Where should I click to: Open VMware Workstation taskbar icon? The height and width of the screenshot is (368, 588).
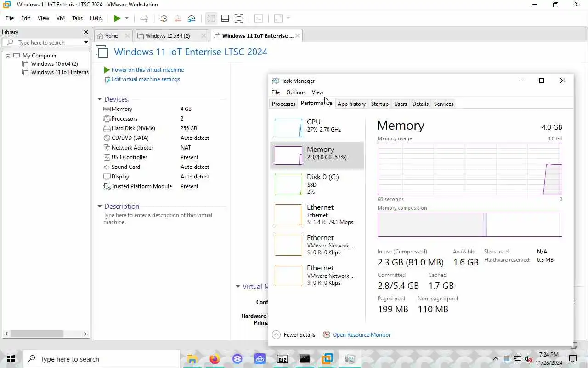coord(328,359)
